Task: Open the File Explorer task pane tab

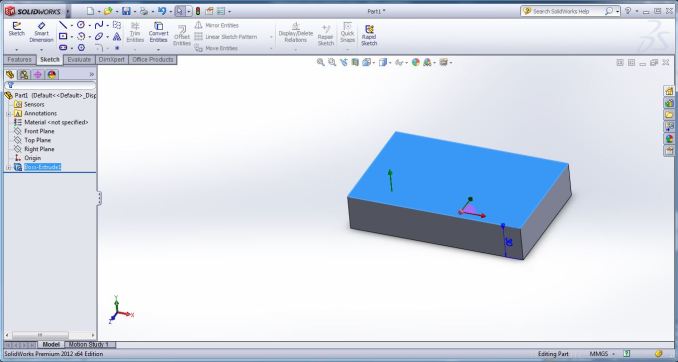Action: click(x=669, y=115)
